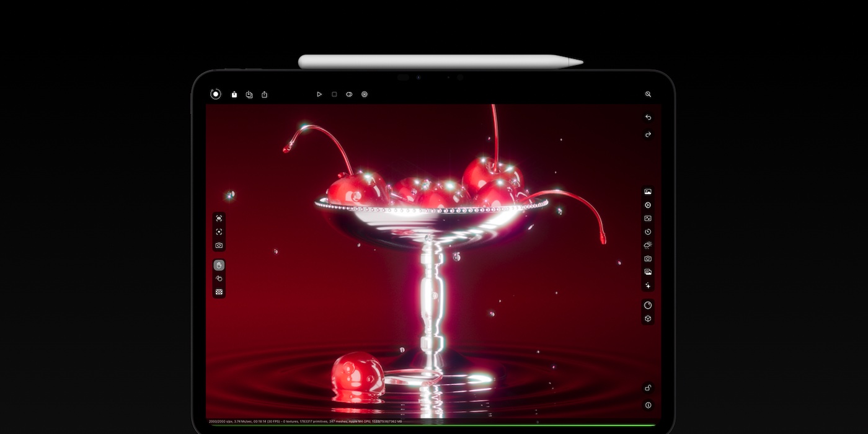Viewport: 868px width, 434px height.
Task: Select the highlighted touch hand tool
Action: pyautogui.click(x=219, y=265)
